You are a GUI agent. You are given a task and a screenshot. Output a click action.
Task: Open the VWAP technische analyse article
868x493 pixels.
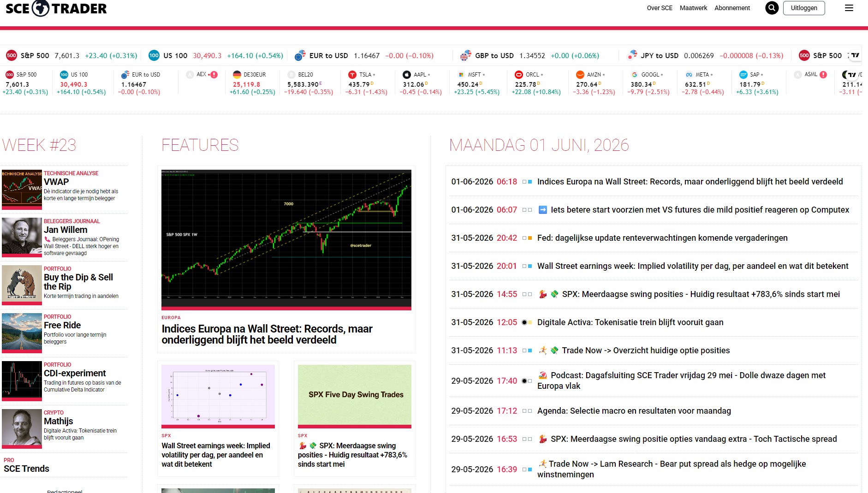(x=56, y=182)
